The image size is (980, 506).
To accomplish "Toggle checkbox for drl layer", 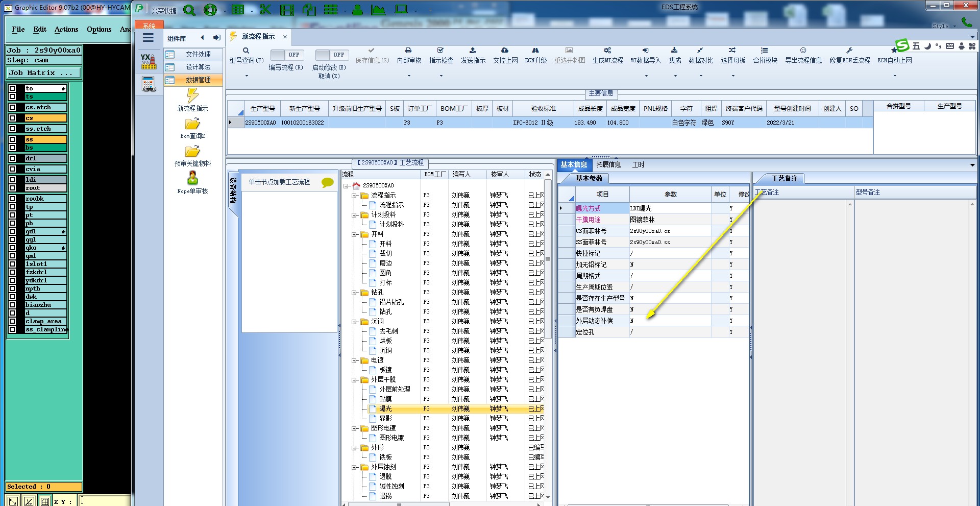I will (12, 158).
